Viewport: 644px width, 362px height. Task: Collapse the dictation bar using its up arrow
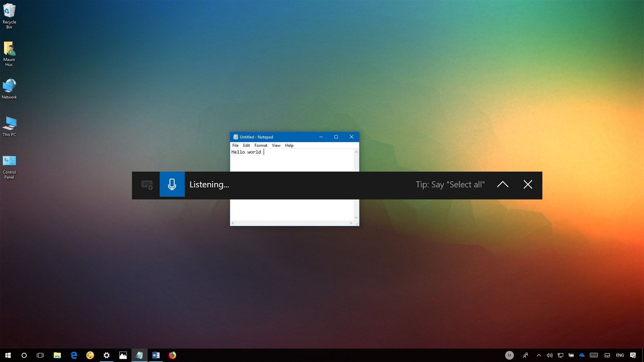click(x=502, y=185)
